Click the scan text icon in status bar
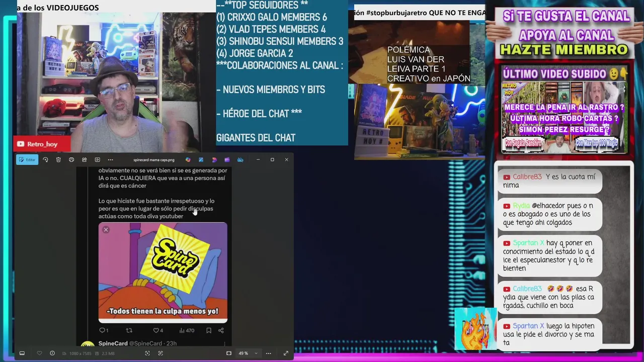 tap(160, 353)
